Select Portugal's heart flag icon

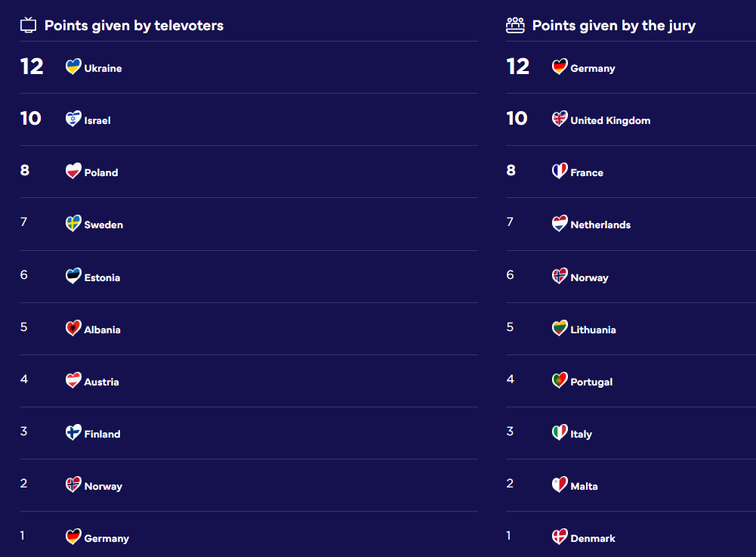(x=560, y=381)
